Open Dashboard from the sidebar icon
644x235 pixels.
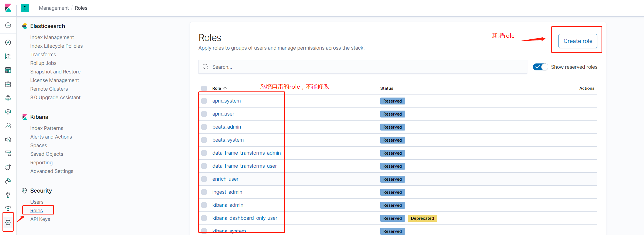(8, 70)
